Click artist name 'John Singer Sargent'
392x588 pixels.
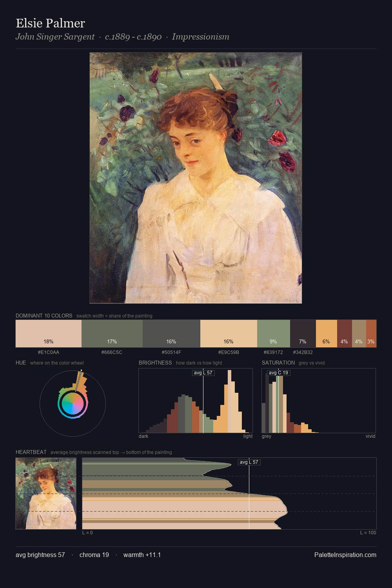pos(55,37)
